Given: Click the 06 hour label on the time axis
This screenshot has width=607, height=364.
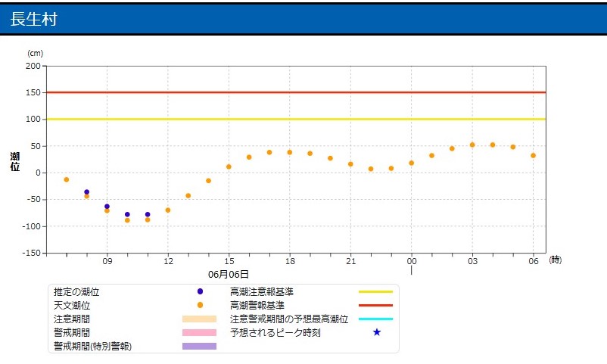Looking at the screenshot, I should [534, 261].
